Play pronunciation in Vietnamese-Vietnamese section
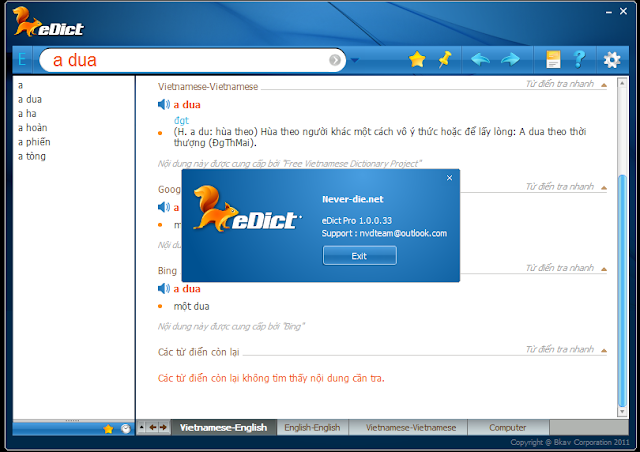 click(164, 105)
